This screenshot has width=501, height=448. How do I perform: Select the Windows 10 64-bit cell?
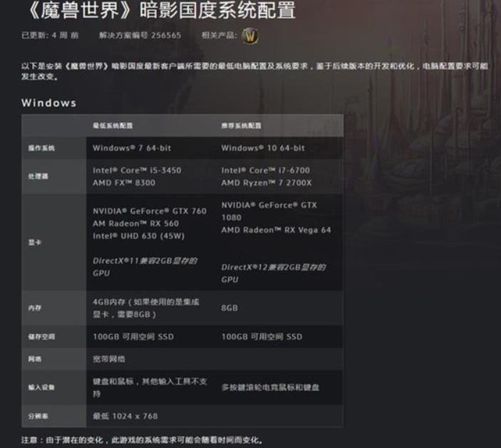pyautogui.click(x=263, y=148)
